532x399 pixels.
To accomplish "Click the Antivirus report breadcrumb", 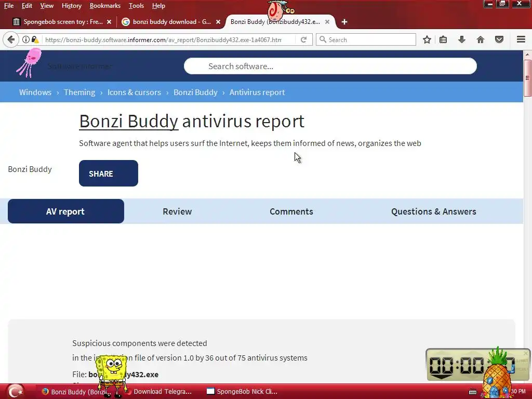I will click(257, 92).
